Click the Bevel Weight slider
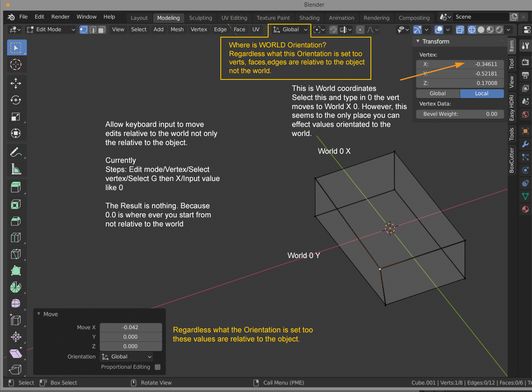The width and height of the screenshot is (532, 392). pos(460,114)
